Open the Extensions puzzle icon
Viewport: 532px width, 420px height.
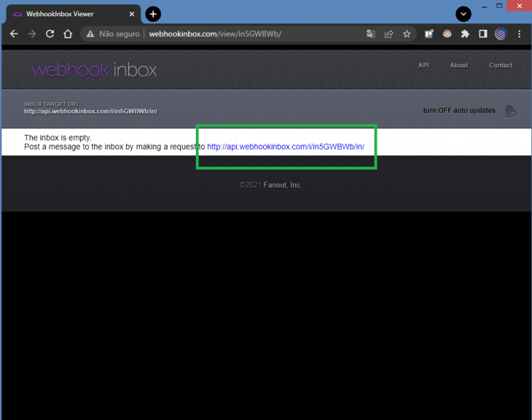click(465, 34)
